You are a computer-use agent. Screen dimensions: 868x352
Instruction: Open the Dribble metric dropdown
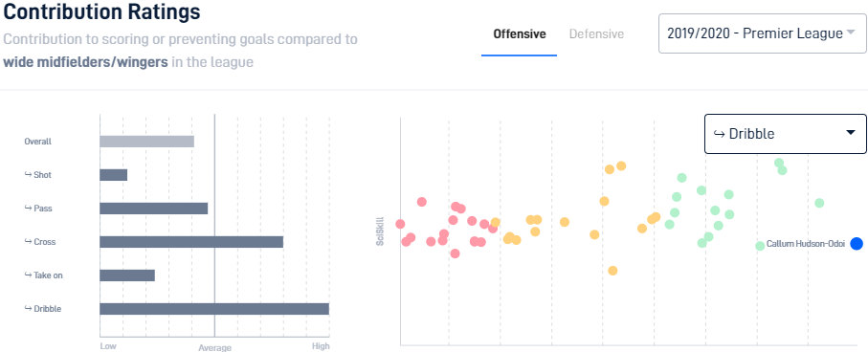785,133
